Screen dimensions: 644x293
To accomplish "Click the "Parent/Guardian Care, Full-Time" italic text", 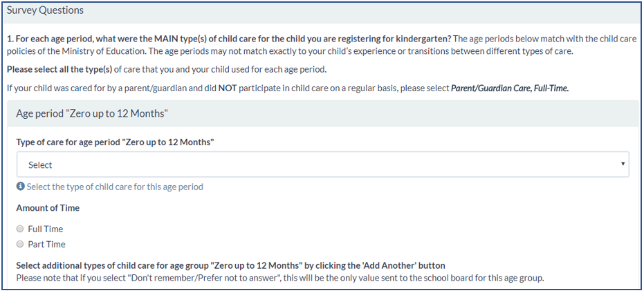I will [510, 88].
